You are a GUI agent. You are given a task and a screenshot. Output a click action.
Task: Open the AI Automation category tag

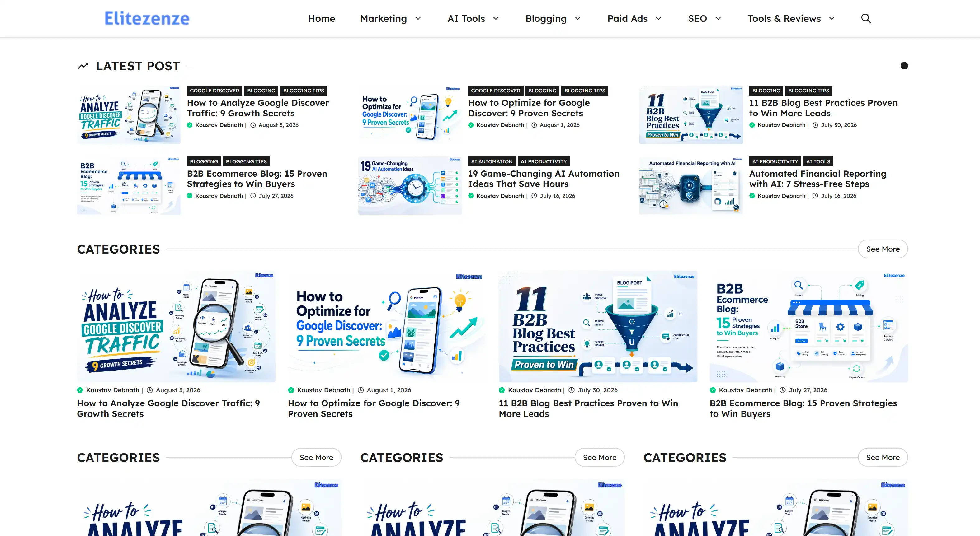(492, 161)
